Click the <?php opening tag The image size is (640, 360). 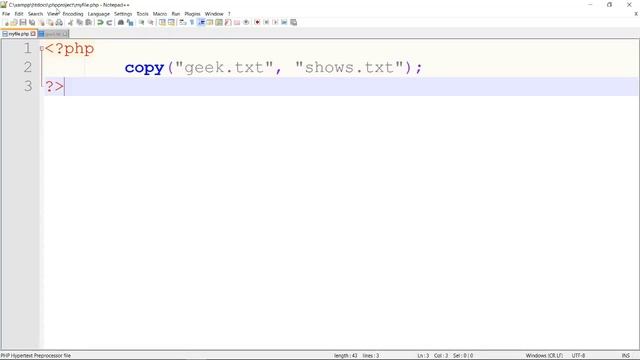pyautogui.click(x=69, y=49)
